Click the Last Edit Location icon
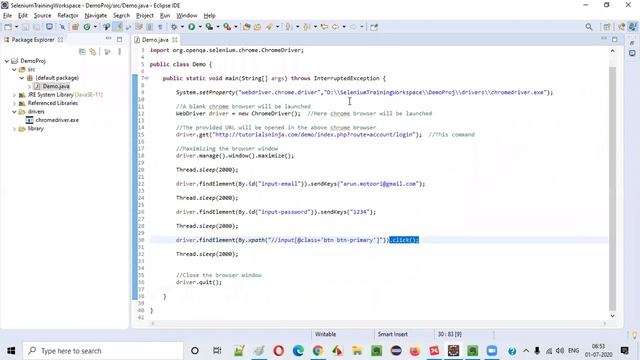640x360 pixels. pyautogui.click(x=324, y=27)
